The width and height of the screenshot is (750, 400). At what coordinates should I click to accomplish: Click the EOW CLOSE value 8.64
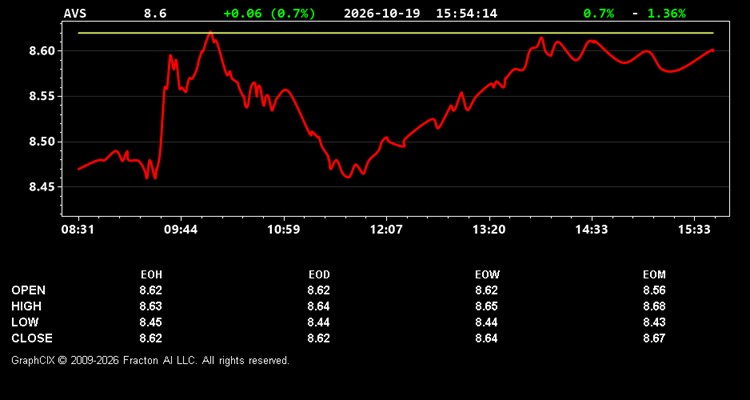(x=486, y=338)
